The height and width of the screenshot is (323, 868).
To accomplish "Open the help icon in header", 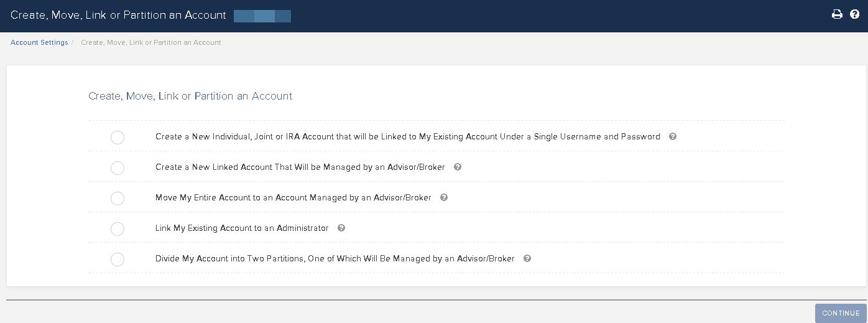I will 854,14.
